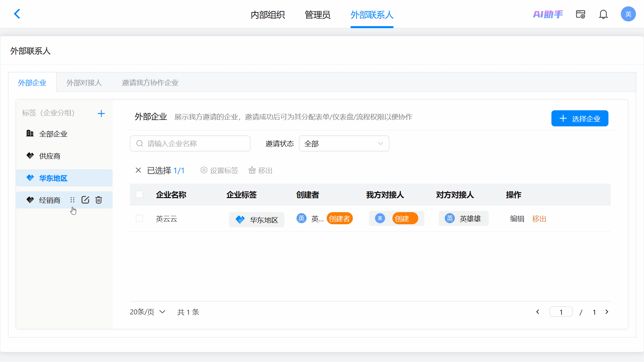Open the user avatar menu
The image size is (644, 362).
[628, 14]
